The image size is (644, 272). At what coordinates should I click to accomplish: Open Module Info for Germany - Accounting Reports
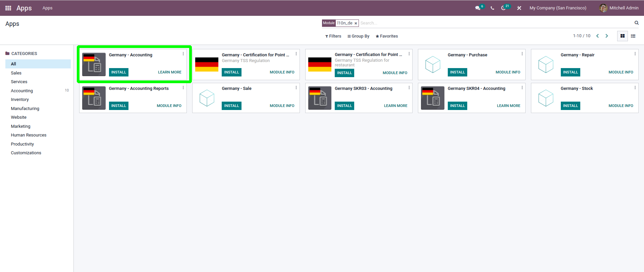[x=169, y=106]
